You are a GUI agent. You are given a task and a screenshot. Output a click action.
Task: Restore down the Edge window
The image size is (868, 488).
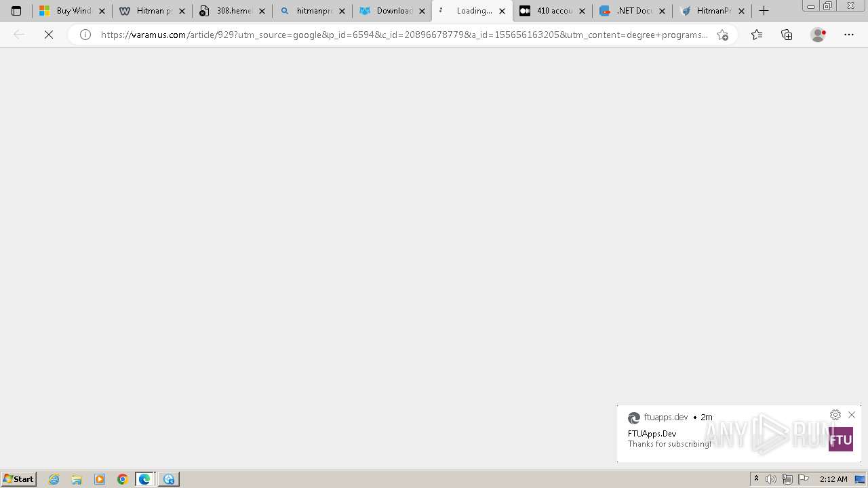(x=828, y=6)
